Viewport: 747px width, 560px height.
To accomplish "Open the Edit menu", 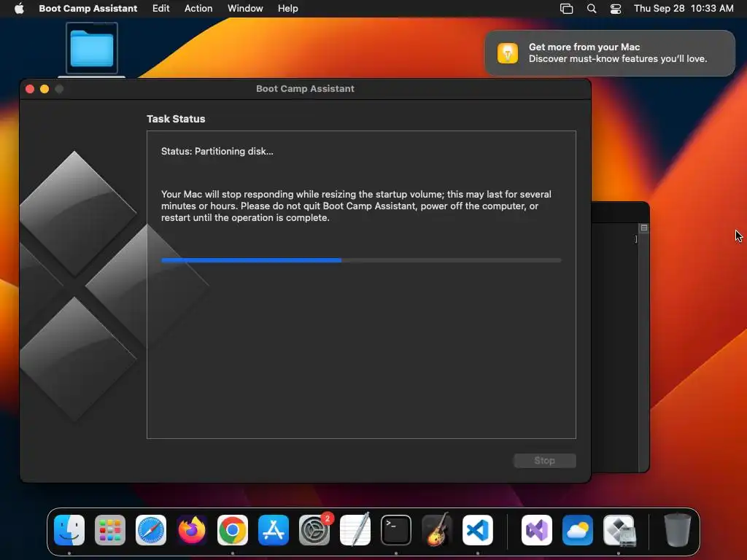I will pos(160,8).
